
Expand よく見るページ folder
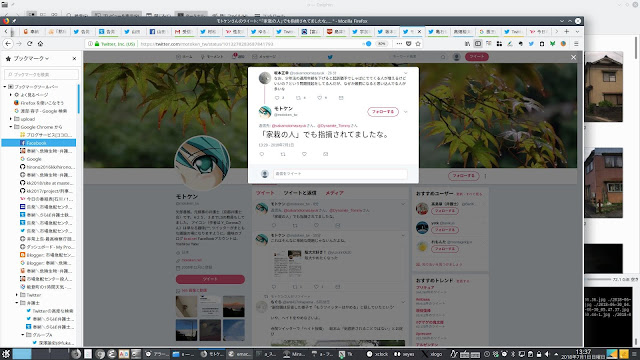pos(11,95)
